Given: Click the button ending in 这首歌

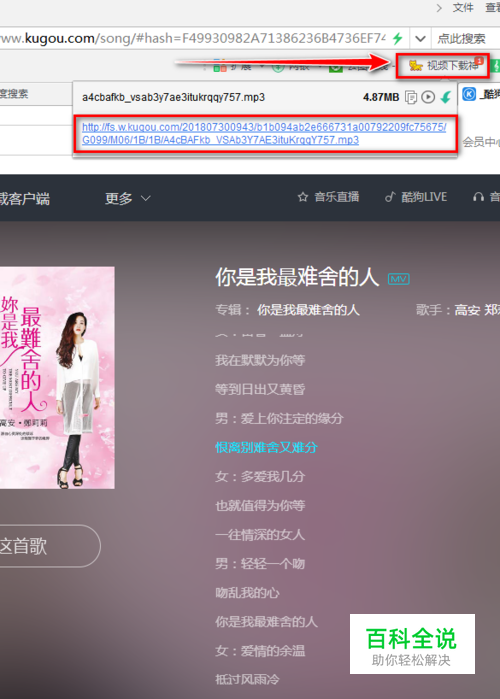Looking at the screenshot, I should click(50, 546).
